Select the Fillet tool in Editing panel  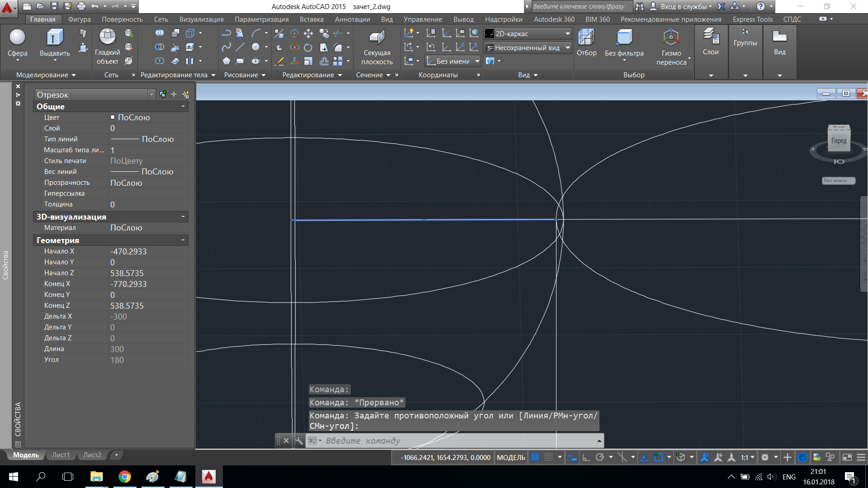[338, 47]
